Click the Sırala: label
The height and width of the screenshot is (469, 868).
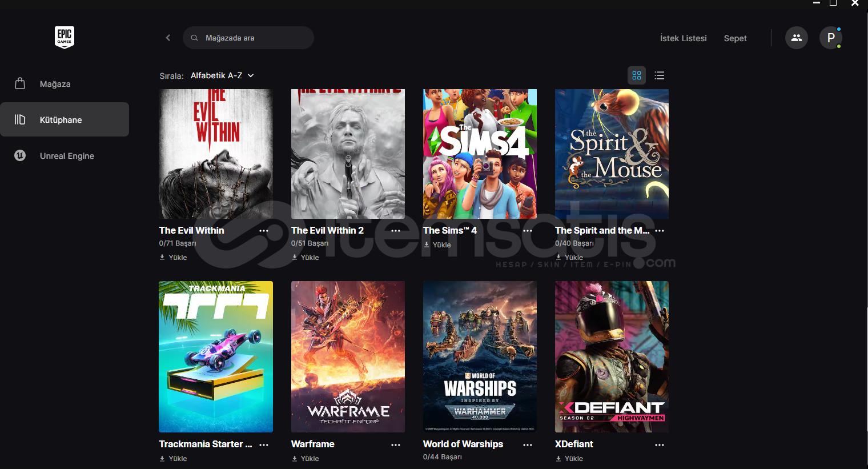click(x=171, y=75)
